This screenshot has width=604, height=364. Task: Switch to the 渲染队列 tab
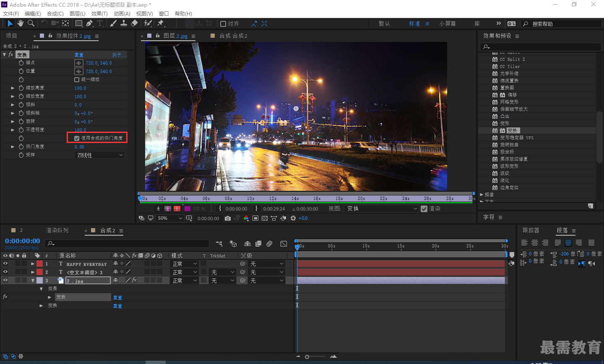point(57,230)
